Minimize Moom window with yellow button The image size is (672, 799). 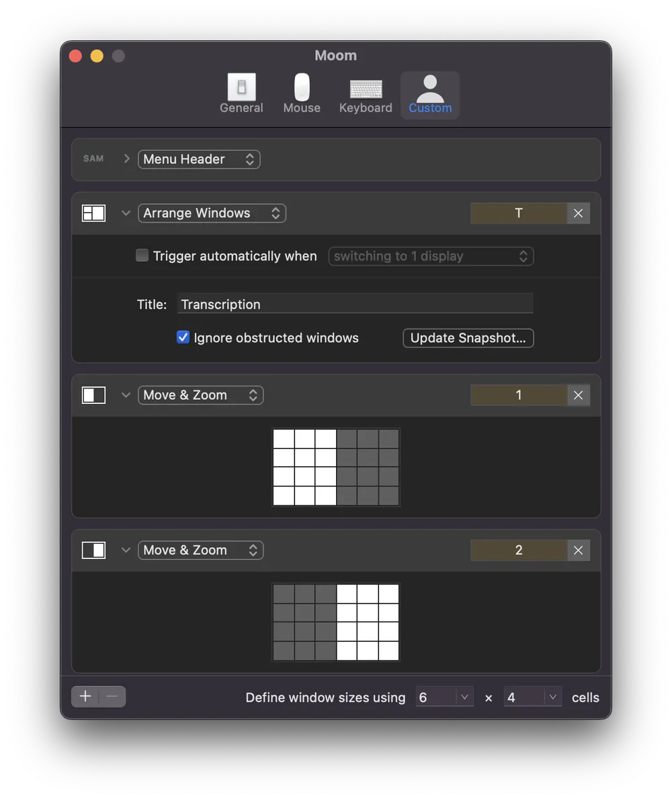(x=97, y=56)
